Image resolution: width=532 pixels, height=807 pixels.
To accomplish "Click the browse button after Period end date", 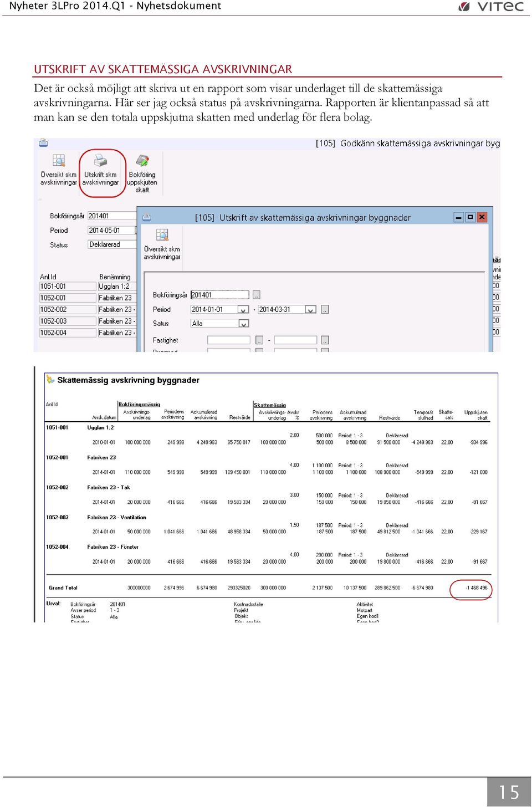I will pyautogui.click(x=325, y=309).
